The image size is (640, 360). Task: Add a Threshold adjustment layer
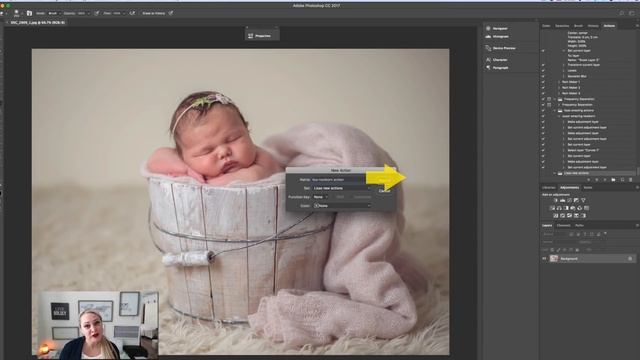coord(569,216)
